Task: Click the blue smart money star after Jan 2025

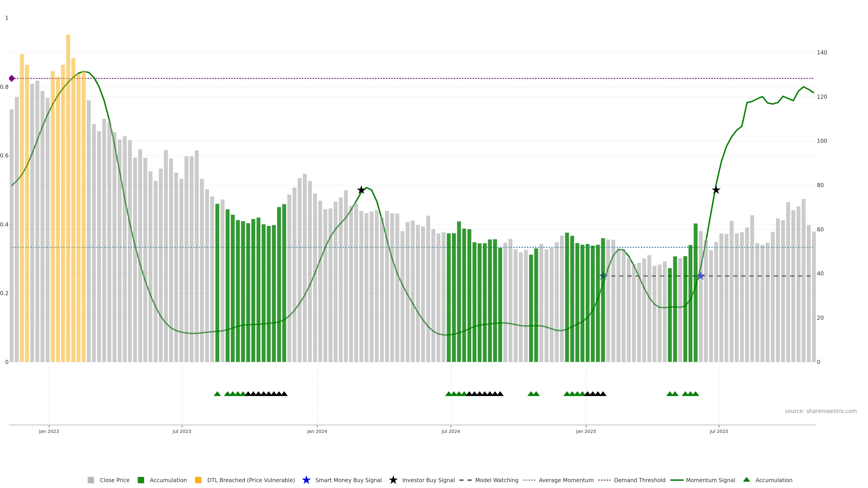Action: coord(603,276)
